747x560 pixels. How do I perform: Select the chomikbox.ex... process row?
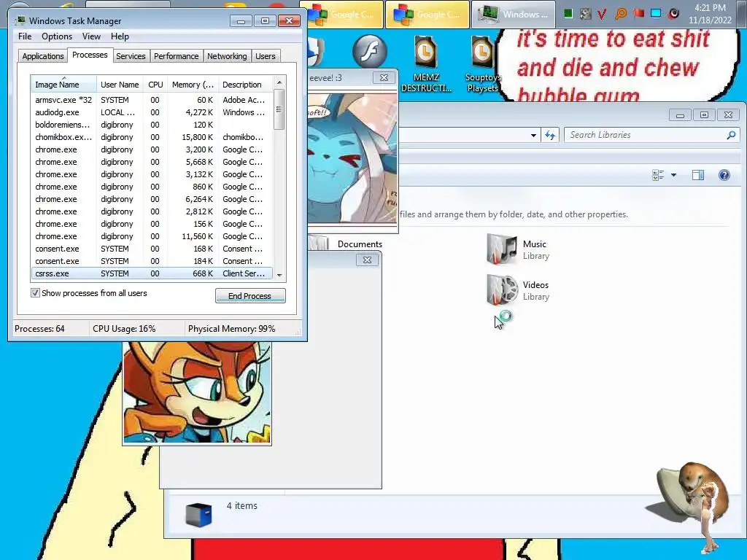click(x=152, y=137)
